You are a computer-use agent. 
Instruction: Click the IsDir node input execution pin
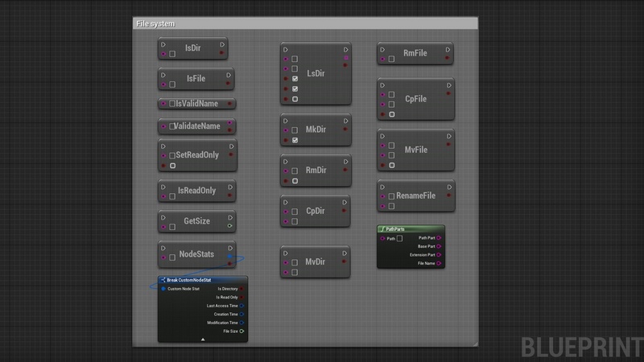[163, 44]
